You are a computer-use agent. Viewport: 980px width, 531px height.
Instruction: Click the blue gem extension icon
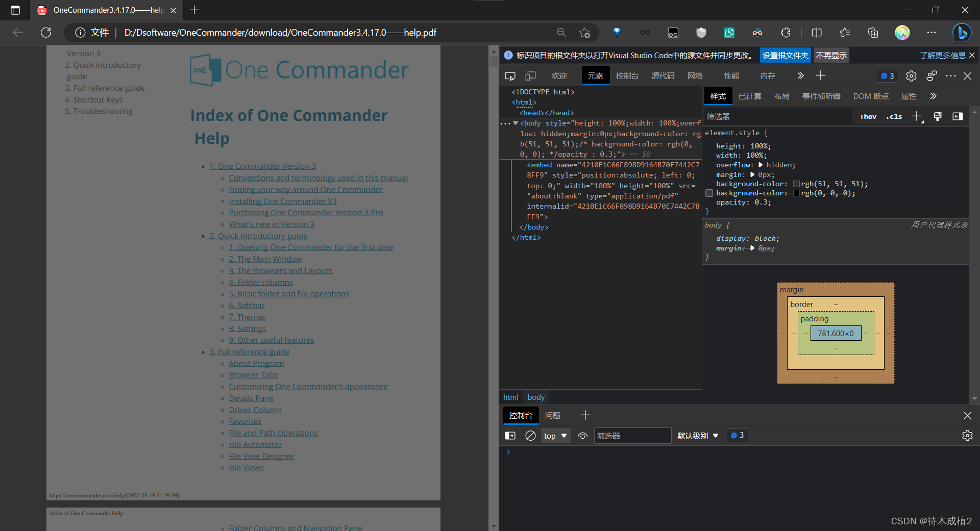click(x=617, y=33)
